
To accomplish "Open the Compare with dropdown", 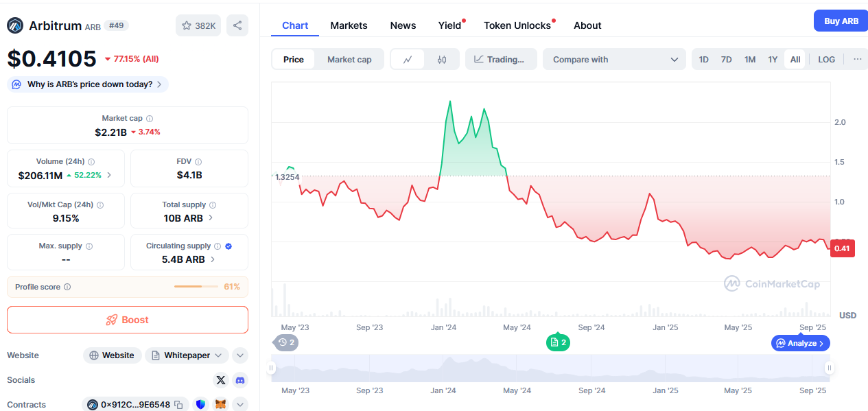I will pyautogui.click(x=614, y=60).
